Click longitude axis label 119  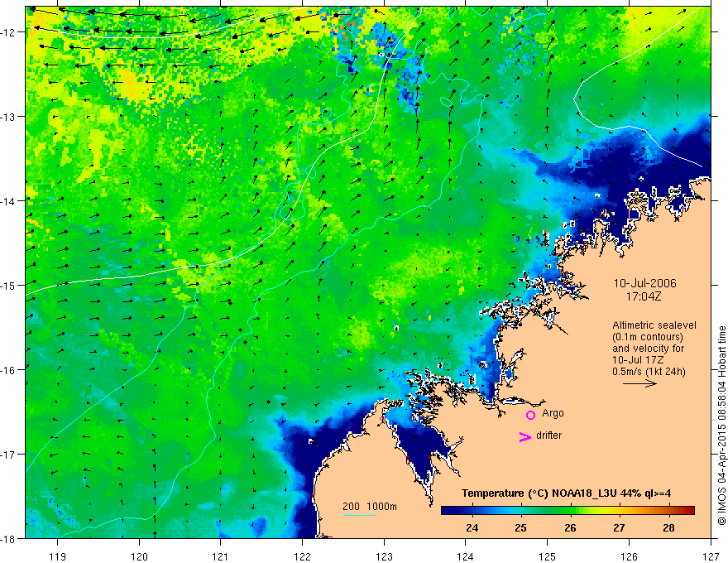(x=58, y=556)
